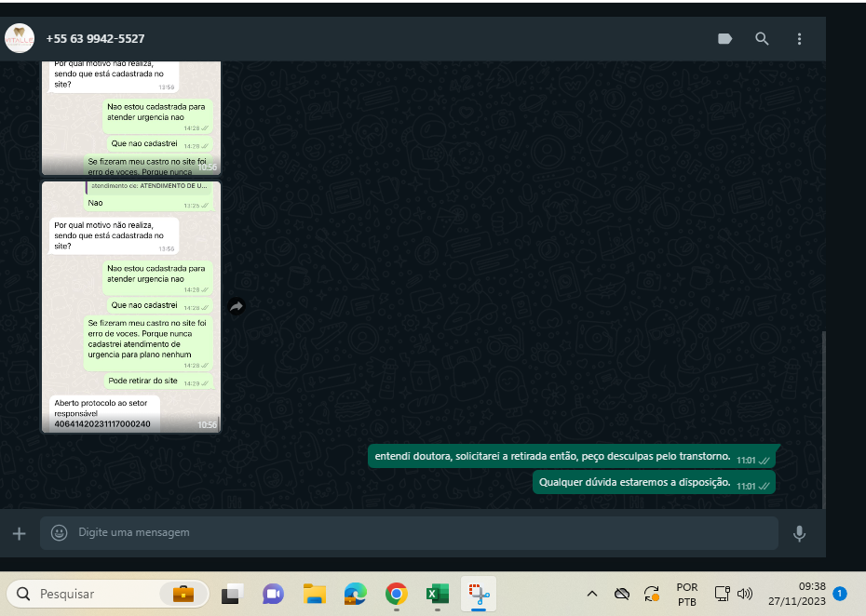The height and width of the screenshot is (616, 866).
Task: Open the three-dot chat menu
Action: 799,39
